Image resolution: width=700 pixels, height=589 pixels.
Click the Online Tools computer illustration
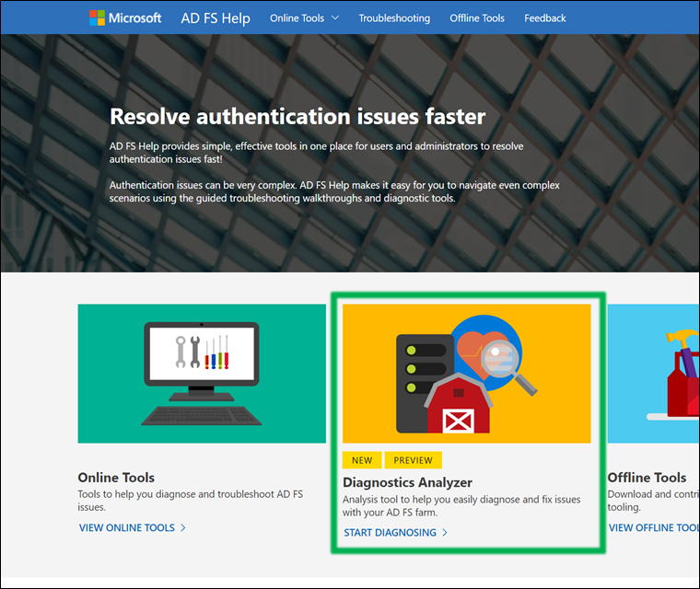[x=202, y=374]
